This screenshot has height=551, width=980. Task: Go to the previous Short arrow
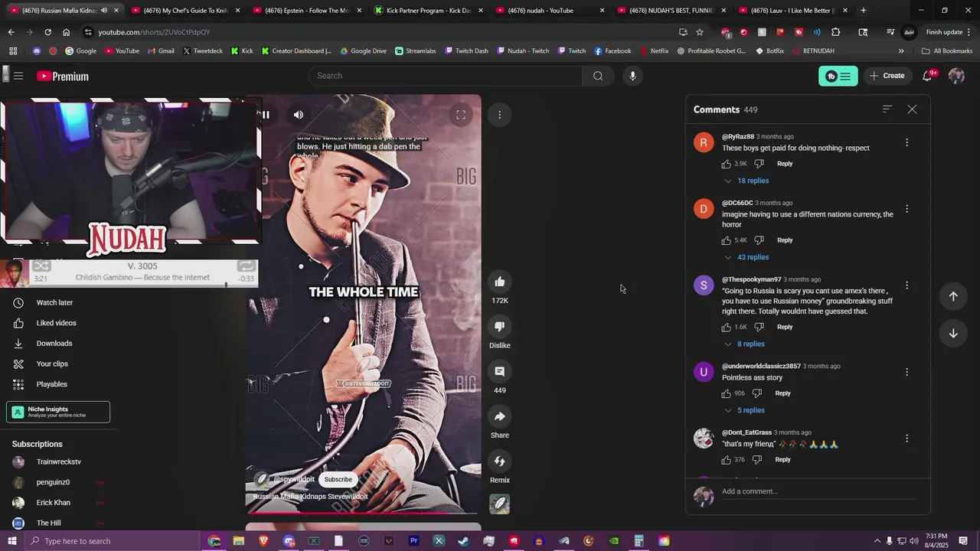[953, 296]
